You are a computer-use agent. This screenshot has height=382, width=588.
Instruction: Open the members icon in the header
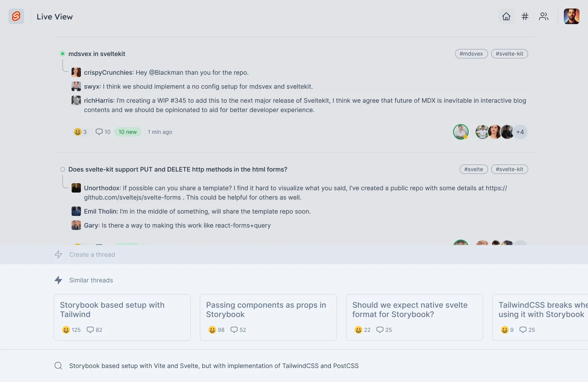[x=543, y=16]
